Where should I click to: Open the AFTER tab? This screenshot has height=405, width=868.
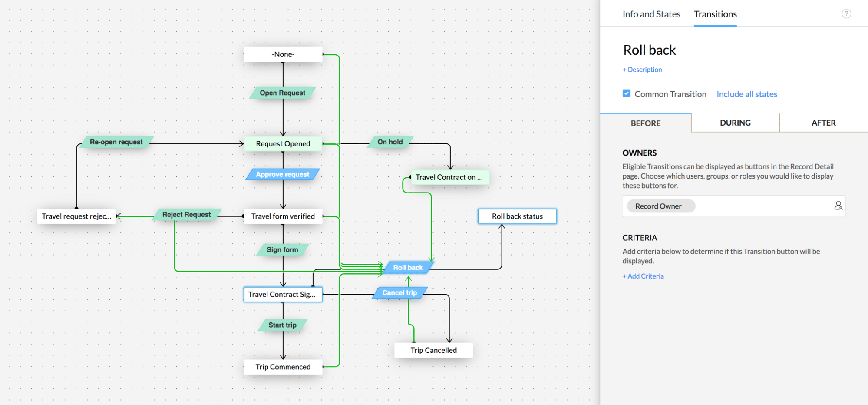(823, 123)
